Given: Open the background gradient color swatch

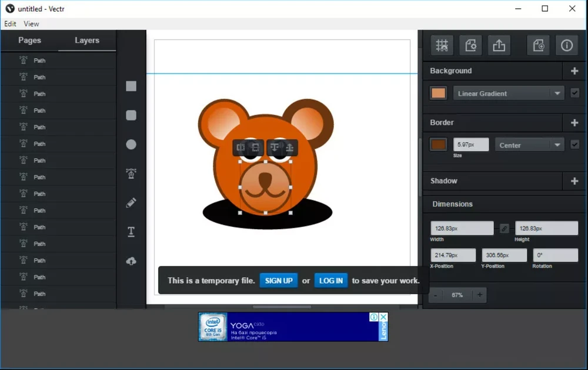Looking at the screenshot, I should [x=438, y=93].
